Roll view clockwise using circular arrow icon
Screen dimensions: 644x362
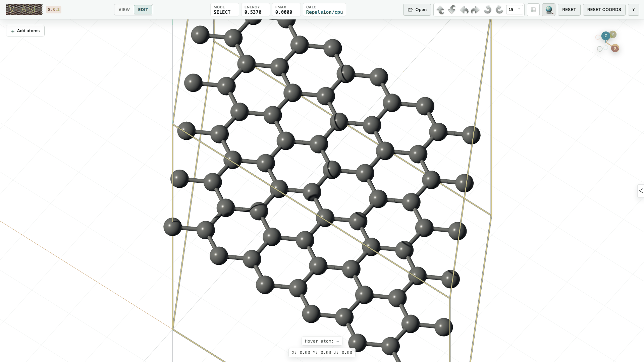coord(499,10)
